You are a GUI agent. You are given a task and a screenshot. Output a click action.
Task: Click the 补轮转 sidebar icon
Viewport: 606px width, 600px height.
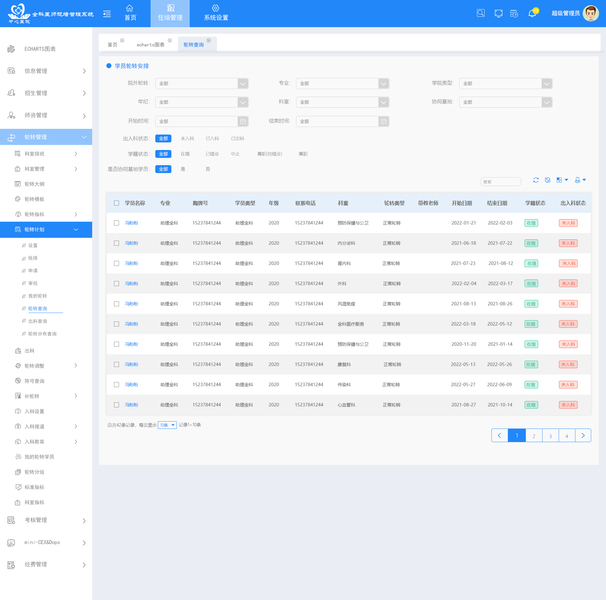point(18,396)
